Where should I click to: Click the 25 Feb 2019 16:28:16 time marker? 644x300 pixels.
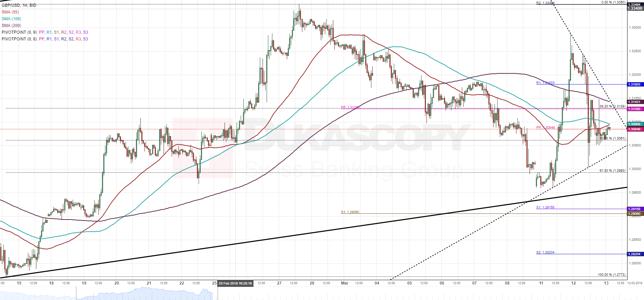click(x=235, y=284)
